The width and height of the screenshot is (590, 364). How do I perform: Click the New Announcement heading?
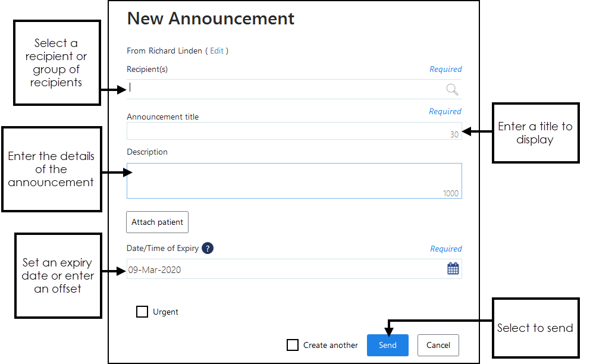pyautogui.click(x=211, y=18)
